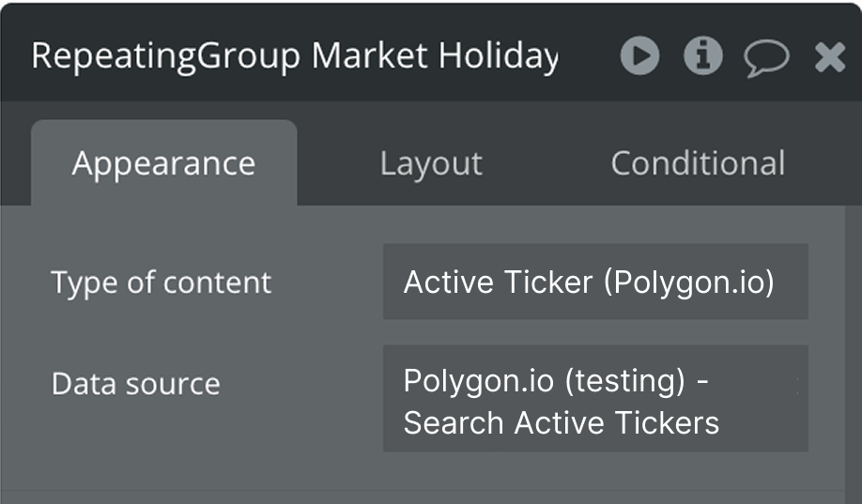Rename the RepeatingGroup Market Holiday title

coord(294,56)
